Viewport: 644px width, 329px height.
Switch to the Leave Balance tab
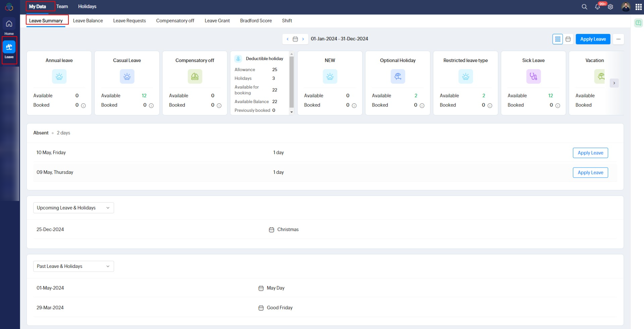pyautogui.click(x=88, y=20)
